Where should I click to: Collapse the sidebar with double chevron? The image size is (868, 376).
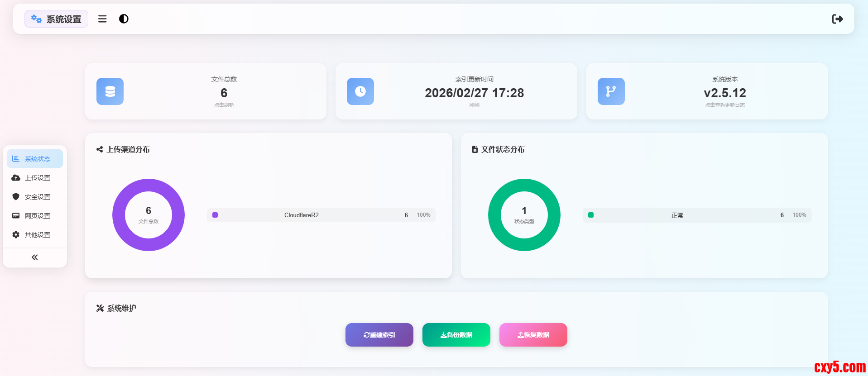click(x=35, y=257)
